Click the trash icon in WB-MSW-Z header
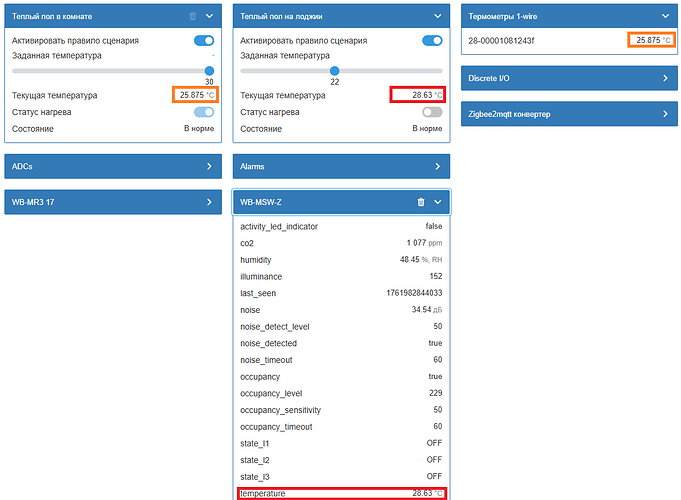The width and height of the screenshot is (681, 500). click(420, 202)
